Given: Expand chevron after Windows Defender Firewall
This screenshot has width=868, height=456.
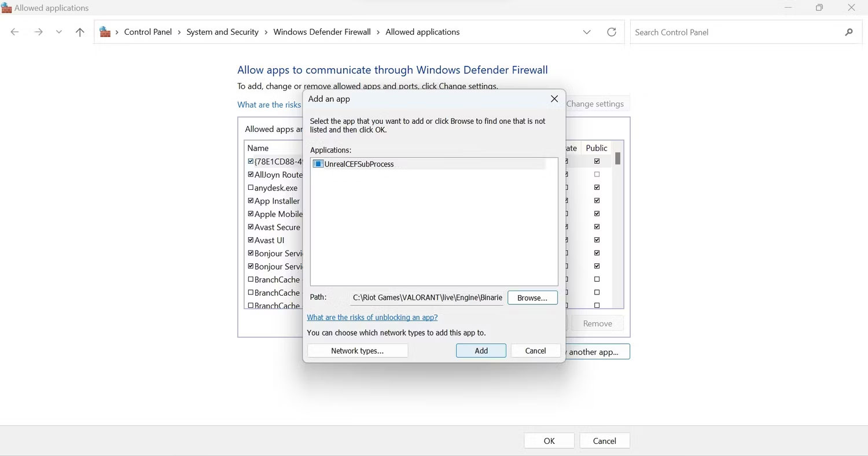Looking at the screenshot, I should tap(378, 32).
